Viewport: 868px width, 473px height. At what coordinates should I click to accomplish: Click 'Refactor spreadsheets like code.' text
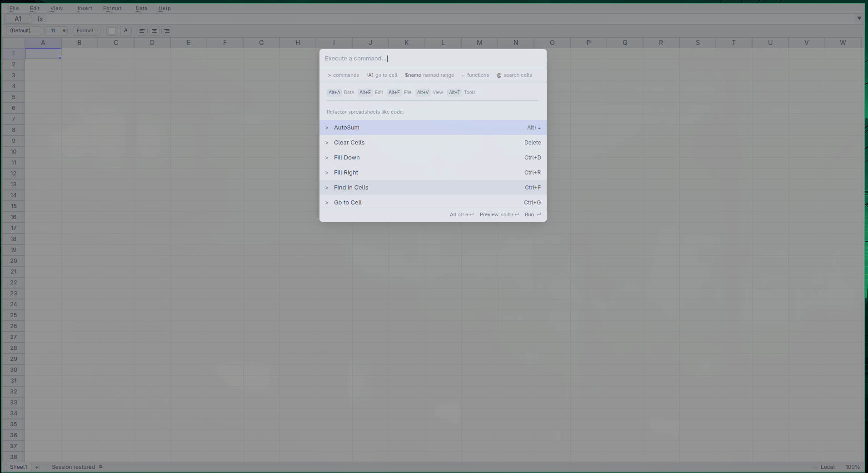tap(365, 112)
